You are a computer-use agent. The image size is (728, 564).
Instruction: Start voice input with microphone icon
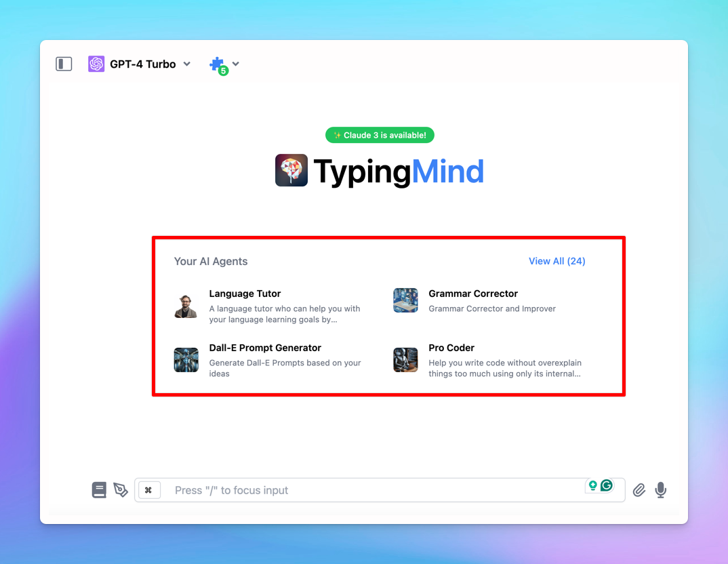[661, 490]
